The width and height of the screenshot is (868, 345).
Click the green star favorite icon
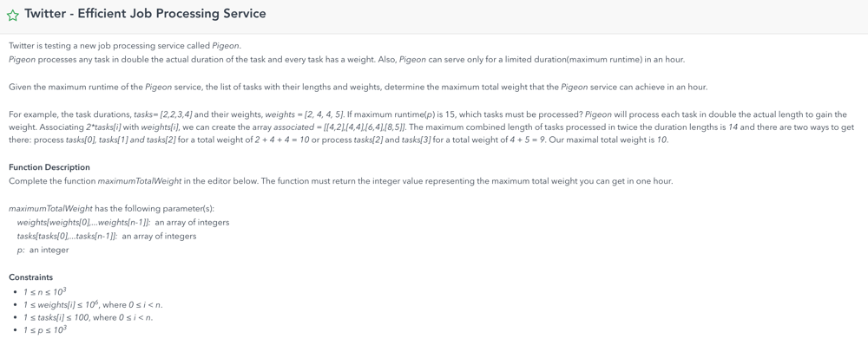[13, 15]
